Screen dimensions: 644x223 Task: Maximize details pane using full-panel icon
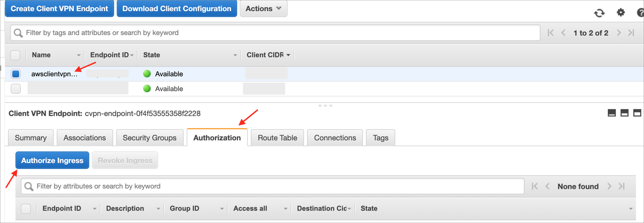tap(637, 113)
